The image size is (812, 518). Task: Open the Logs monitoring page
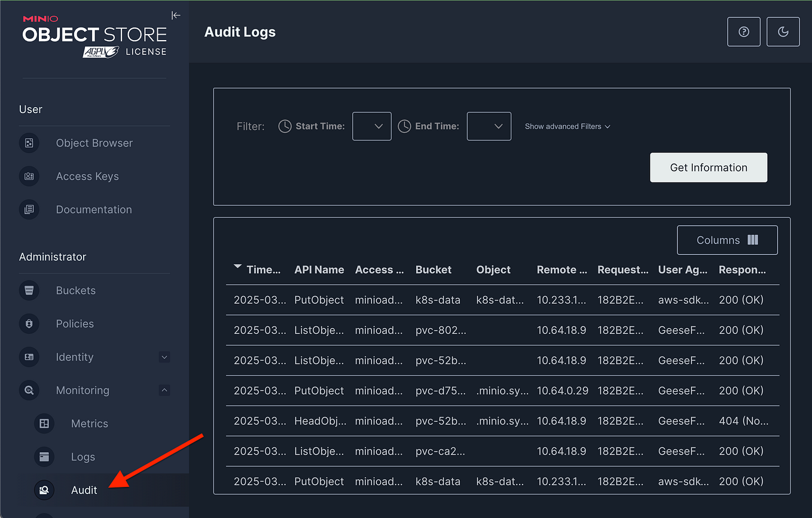point(83,456)
